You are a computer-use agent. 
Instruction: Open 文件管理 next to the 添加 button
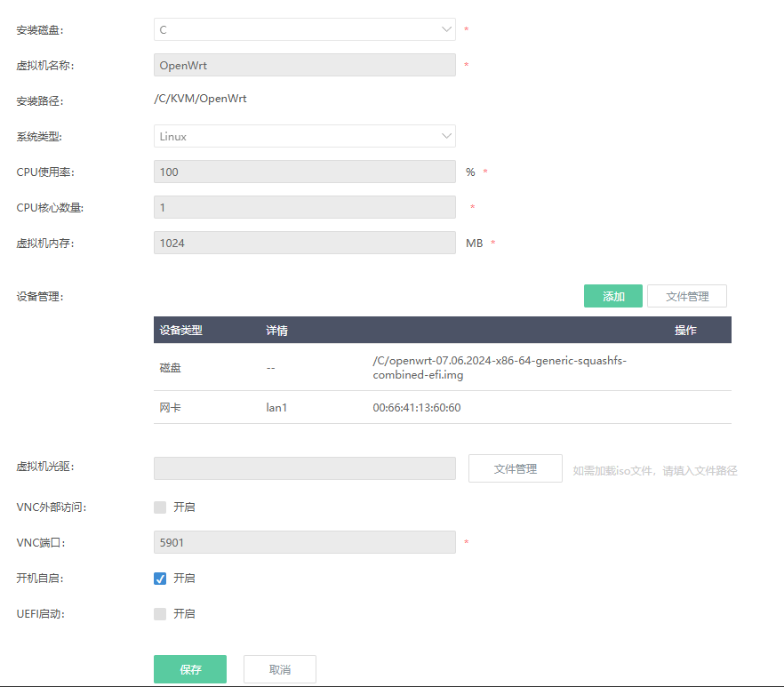coord(686,296)
